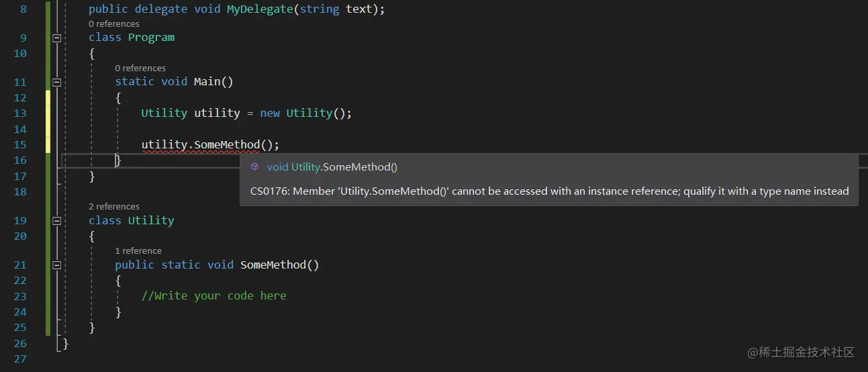
Task: Click 'utility' variable in the declaration line
Action: 217,113
